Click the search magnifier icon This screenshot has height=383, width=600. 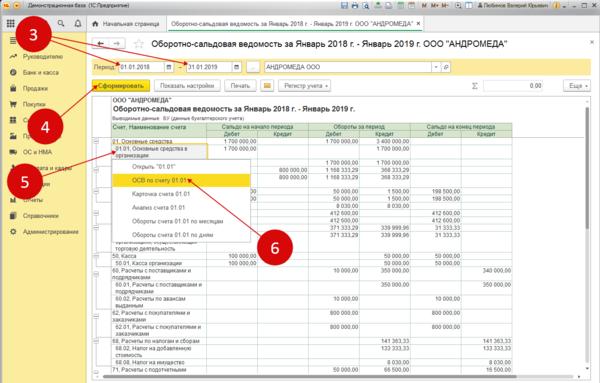[61, 23]
